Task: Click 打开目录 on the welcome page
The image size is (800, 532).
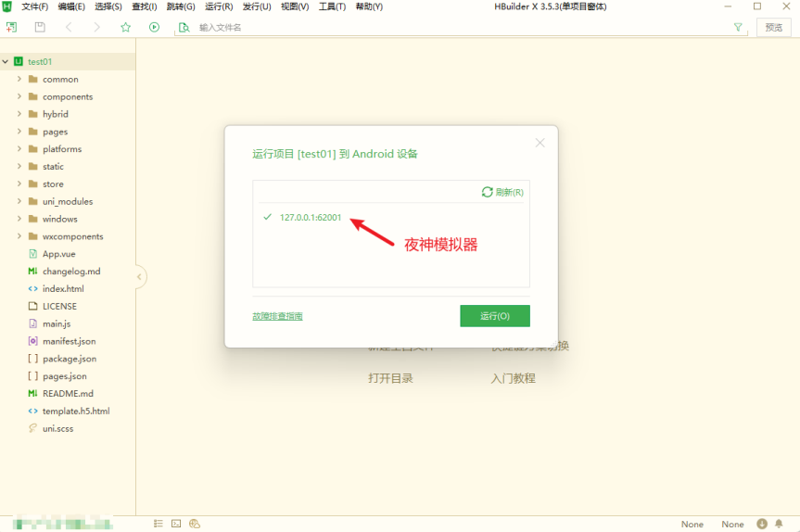Action: 391,378
